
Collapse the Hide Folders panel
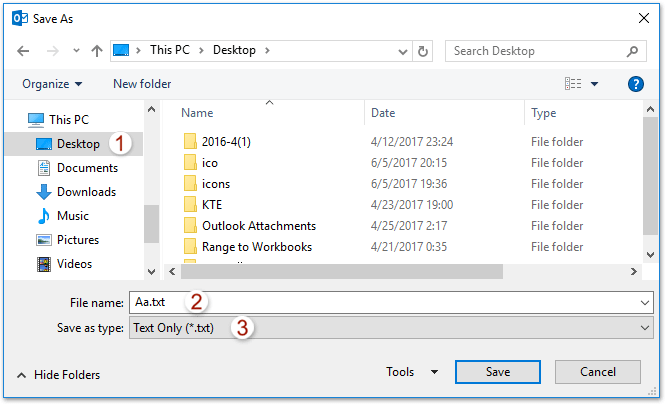(59, 375)
